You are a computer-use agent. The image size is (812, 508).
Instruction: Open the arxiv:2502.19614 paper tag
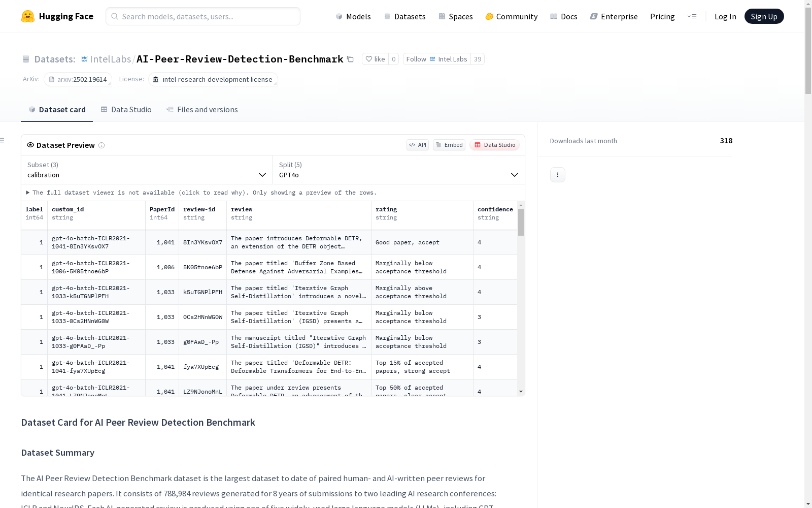click(x=78, y=79)
